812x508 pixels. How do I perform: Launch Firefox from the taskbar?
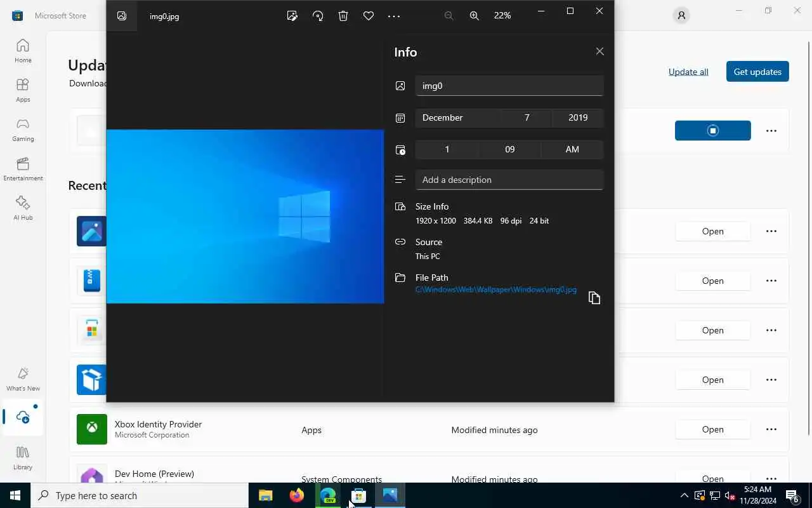[x=297, y=495]
